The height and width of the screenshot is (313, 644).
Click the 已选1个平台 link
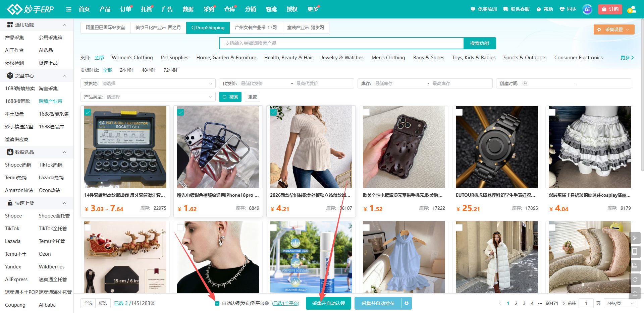click(x=285, y=303)
